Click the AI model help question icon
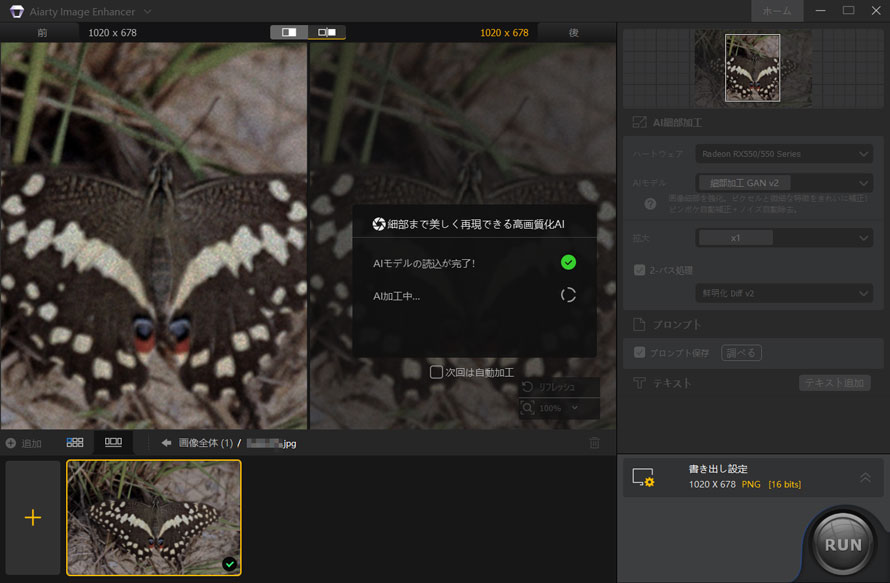Image resolution: width=890 pixels, height=583 pixels. (x=650, y=204)
